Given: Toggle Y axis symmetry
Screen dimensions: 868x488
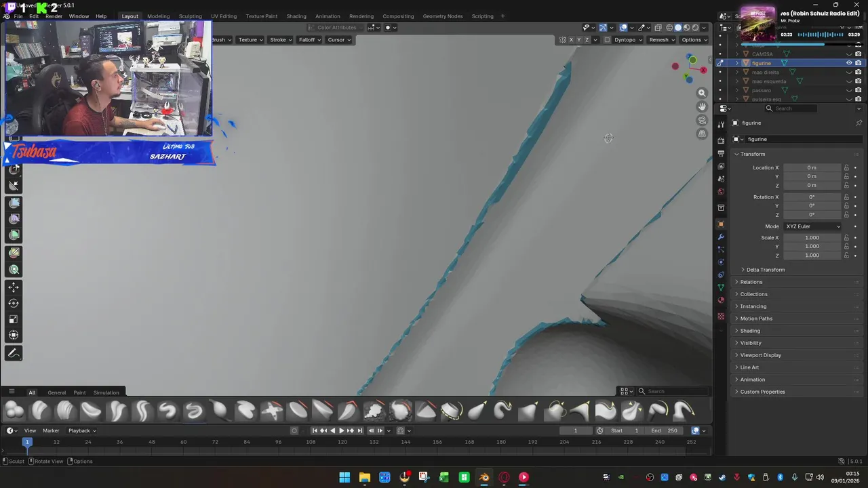Looking at the screenshot, I should [x=579, y=40].
